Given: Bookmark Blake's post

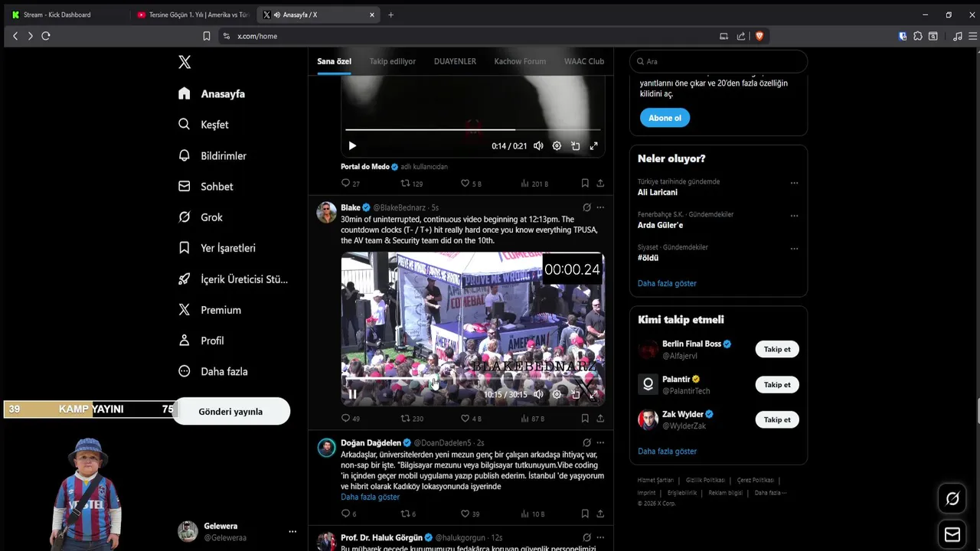Looking at the screenshot, I should [x=585, y=419].
